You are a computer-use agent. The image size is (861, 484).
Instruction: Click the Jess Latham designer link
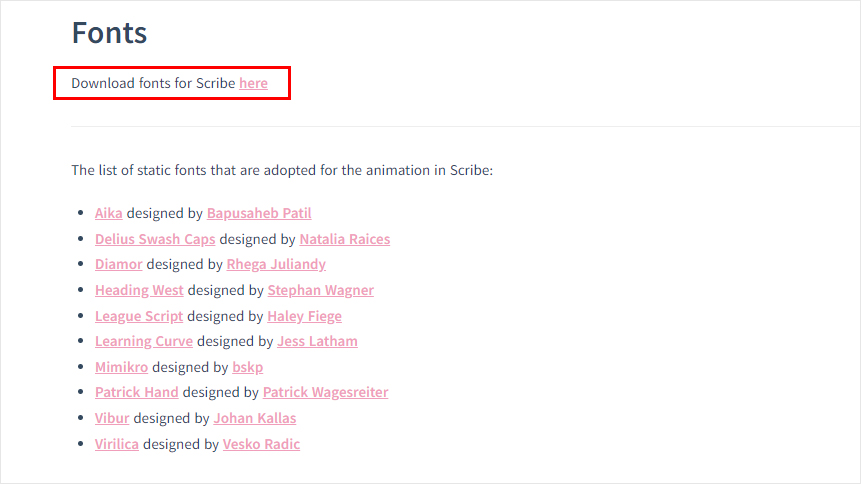click(x=317, y=341)
